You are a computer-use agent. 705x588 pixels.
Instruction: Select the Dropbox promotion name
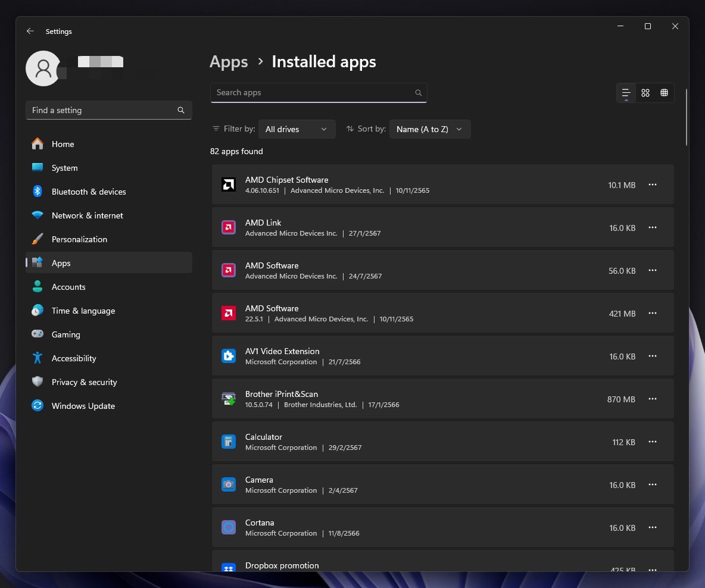pos(282,565)
